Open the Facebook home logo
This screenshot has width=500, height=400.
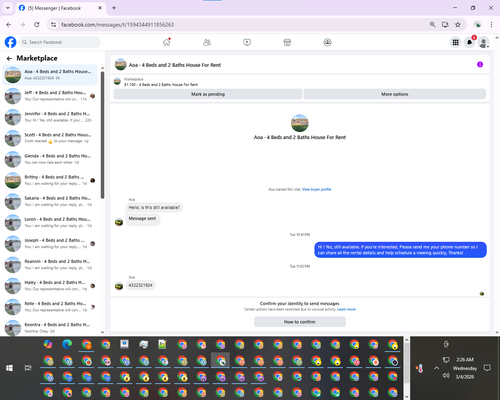(10, 42)
